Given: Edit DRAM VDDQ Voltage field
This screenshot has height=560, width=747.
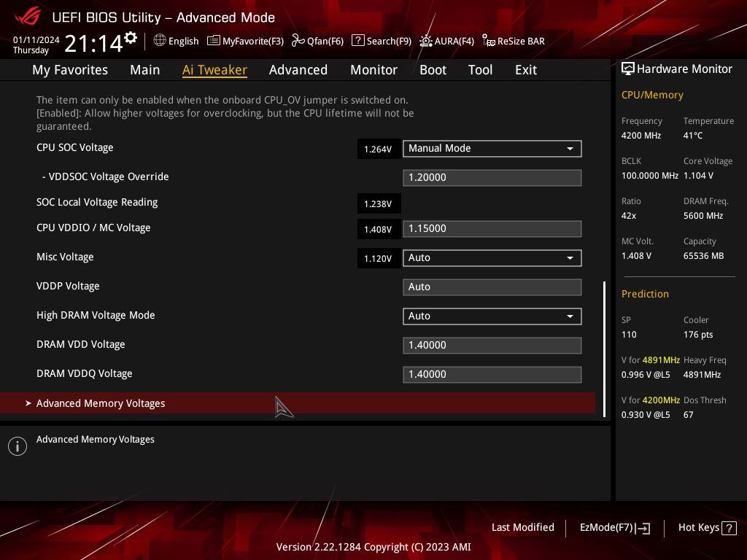Looking at the screenshot, I should [x=492, y=375].
